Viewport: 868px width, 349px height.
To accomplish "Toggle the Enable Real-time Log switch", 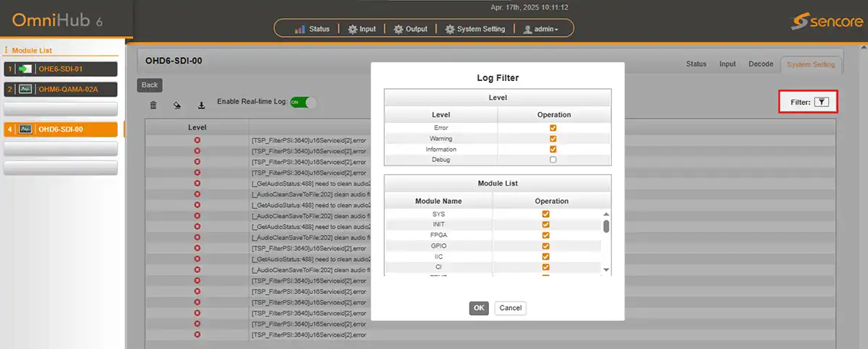I will (303, 103).
